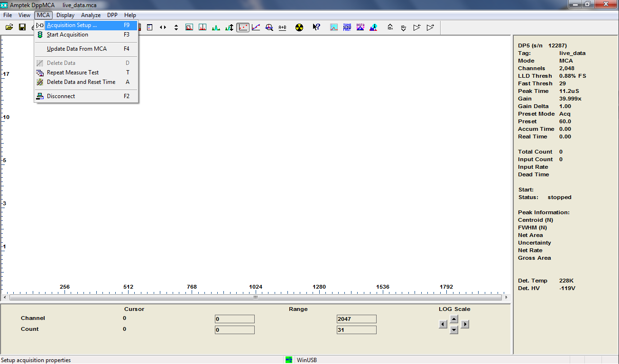The width and height of the screenshot is (619, 364).
Task: Click the Preset value 60.0
Action: (565, 121)
